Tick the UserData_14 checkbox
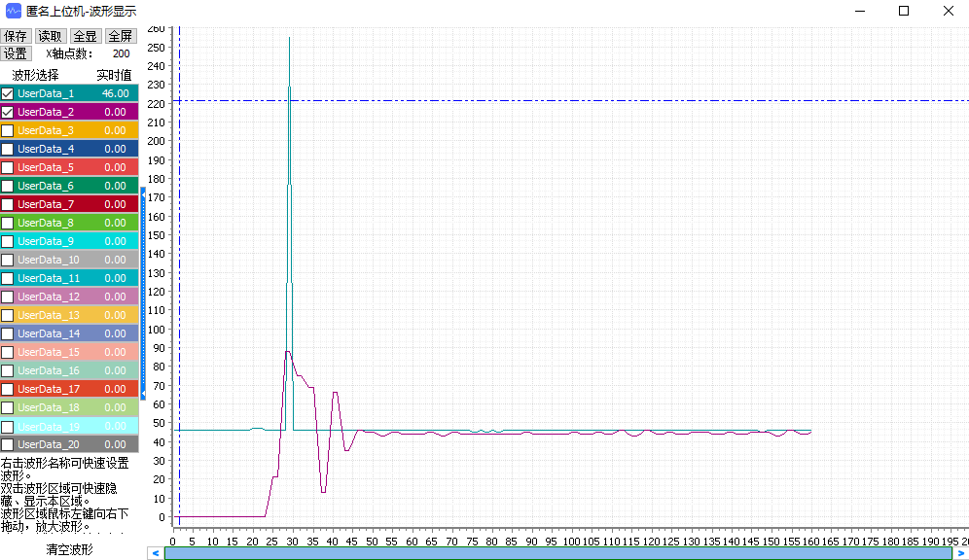Image resolution: width=969 pixels, height=560 pixels. pos(8,334)
